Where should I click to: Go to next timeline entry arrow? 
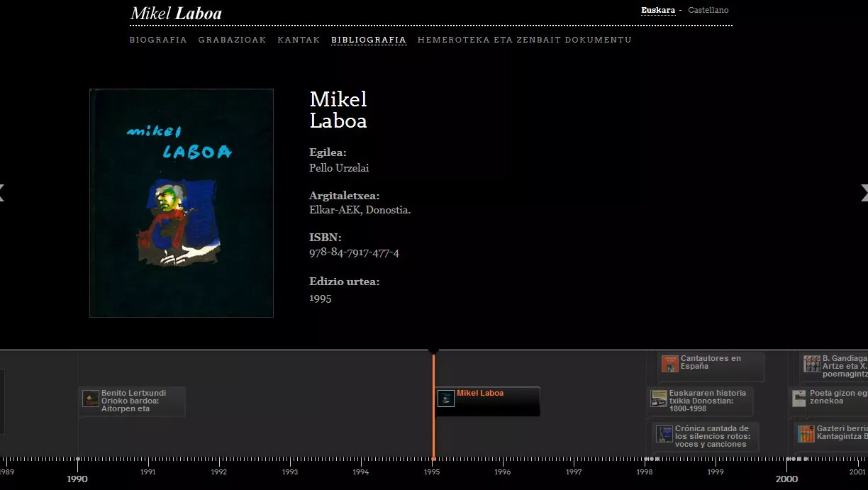point(864,192)
